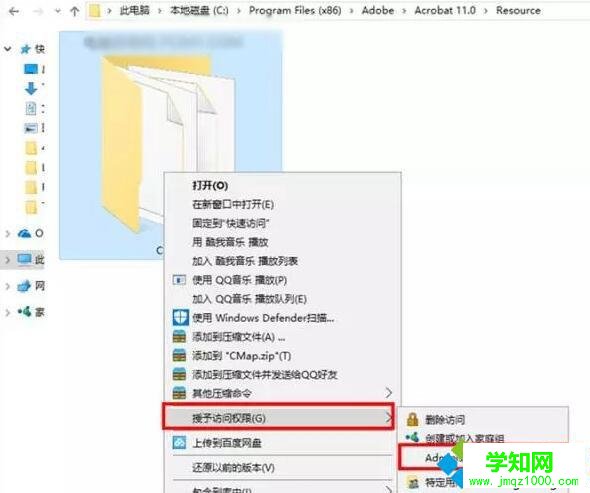The image size is (590, 493).
Task: Open 其他压缩命令 submenu
Action: point(283,394)
